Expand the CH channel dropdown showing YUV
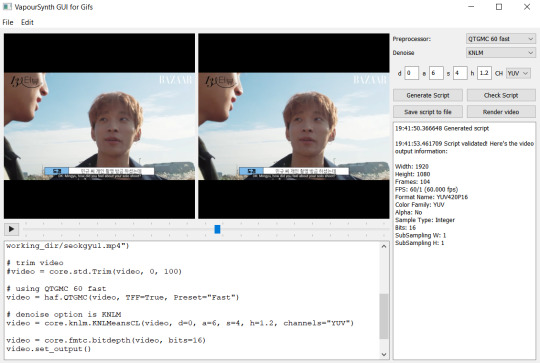 pyautogui.click(x=518, y=73)
